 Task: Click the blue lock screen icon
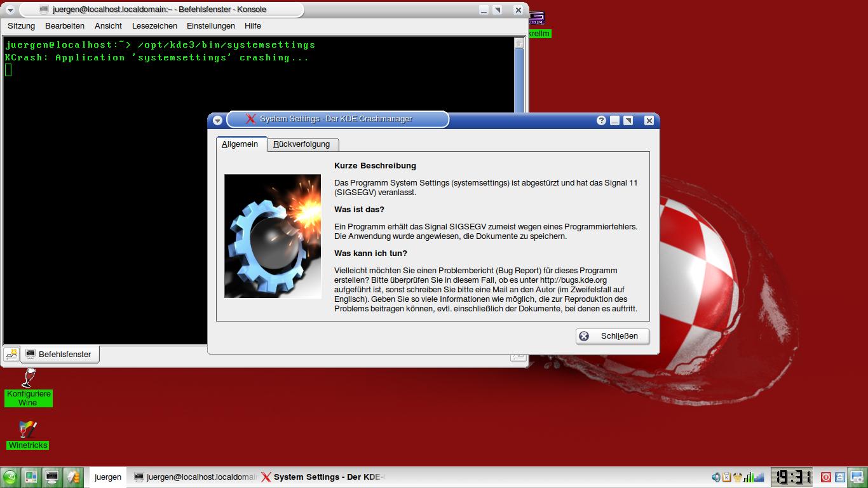pos(839,477)
